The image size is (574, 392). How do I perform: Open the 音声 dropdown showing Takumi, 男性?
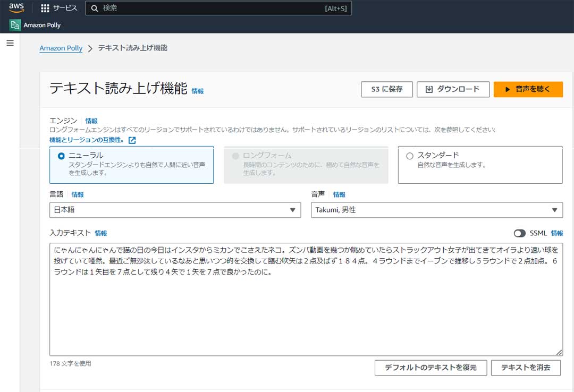437,210
